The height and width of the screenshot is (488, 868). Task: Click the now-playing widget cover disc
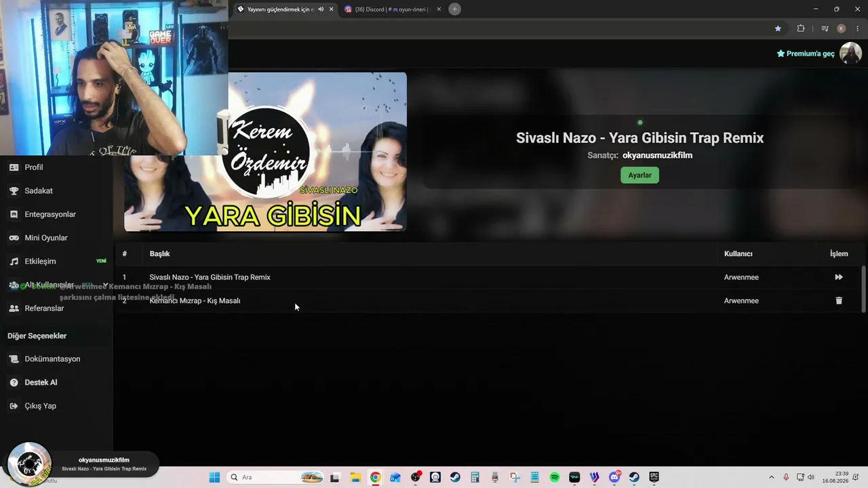[x=29, y=464]
